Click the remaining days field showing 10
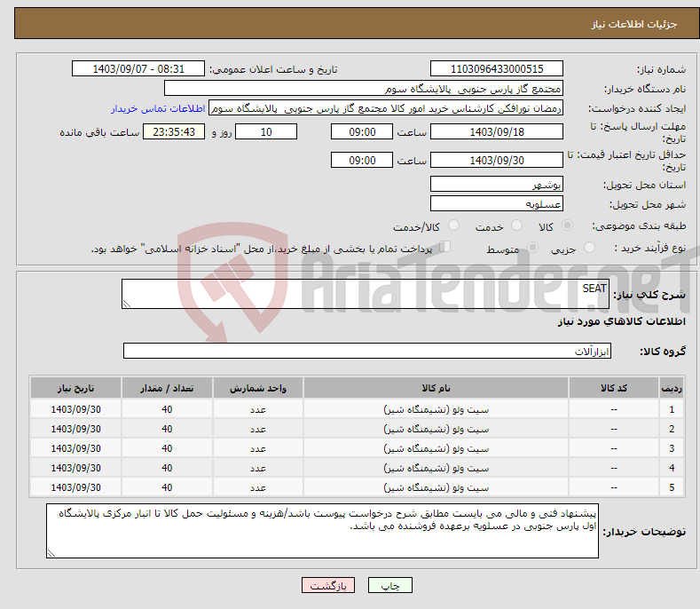This screenshot has width=700, height=609. [x=266, y=131]
